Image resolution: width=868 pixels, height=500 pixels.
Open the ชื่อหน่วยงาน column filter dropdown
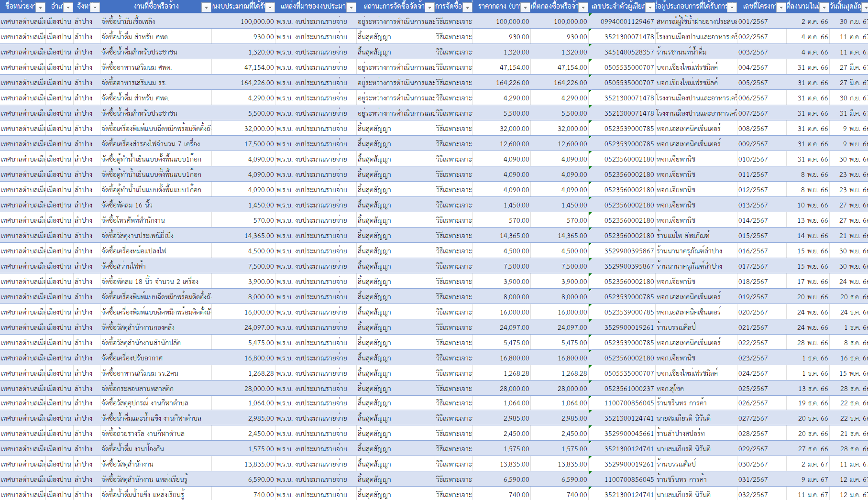pos(41,7)
